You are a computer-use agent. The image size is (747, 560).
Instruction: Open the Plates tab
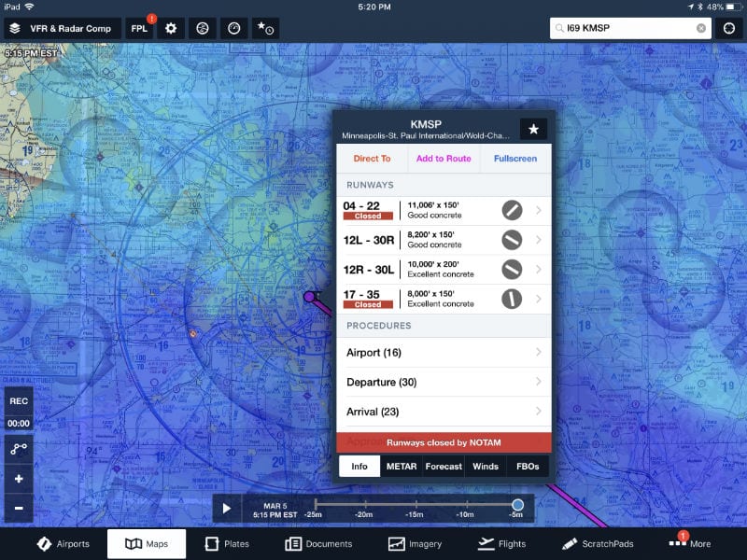coord(227,544)
